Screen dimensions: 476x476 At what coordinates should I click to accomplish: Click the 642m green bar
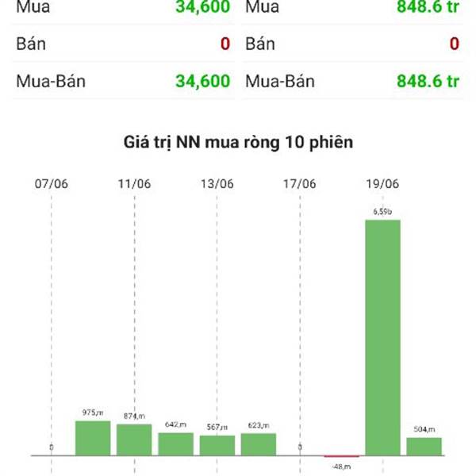click(x=176, y=444)
